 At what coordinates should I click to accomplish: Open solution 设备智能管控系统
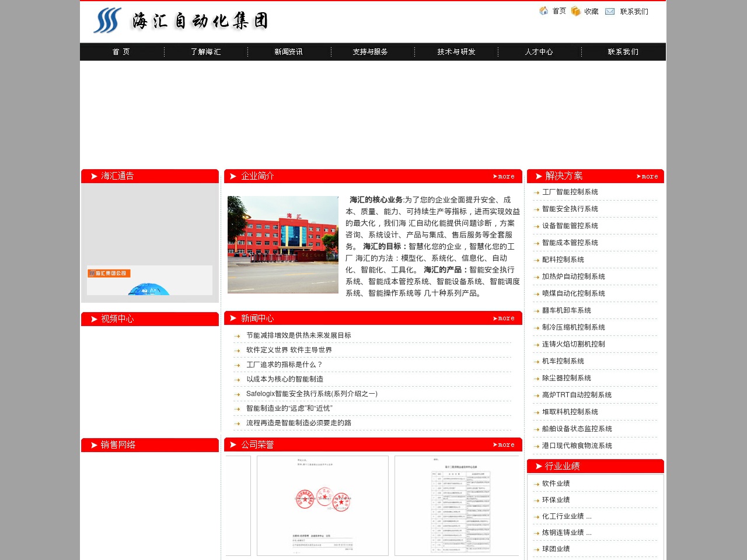[x=570, y=226]
